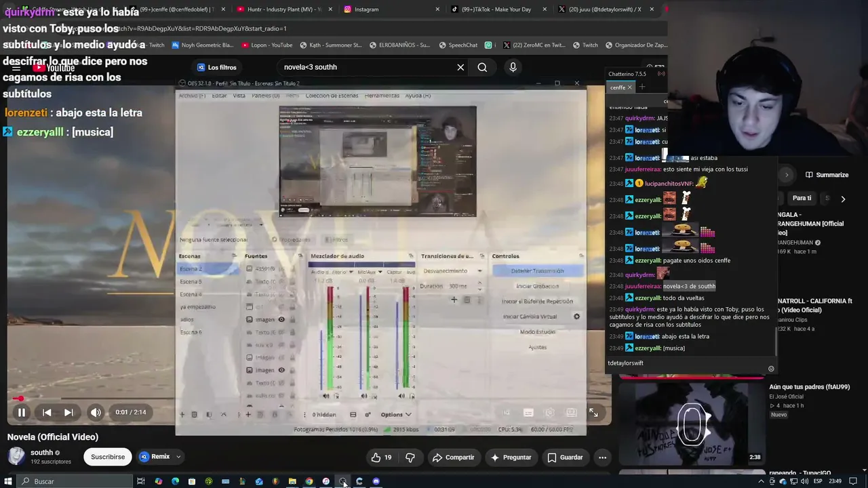Image resolution: width=868 pixels, height=488 pixels.
Task: Skip to the previous video
Action: [47, 412]
